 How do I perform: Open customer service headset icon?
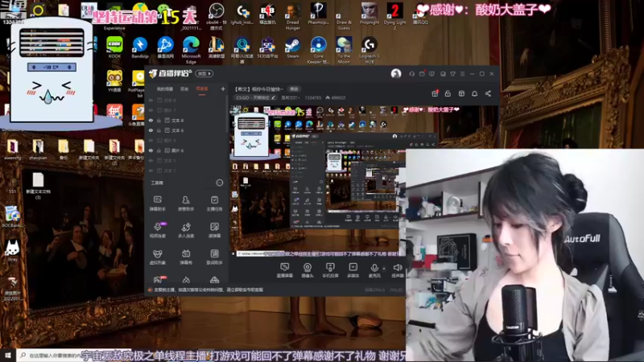click(411, 74)
